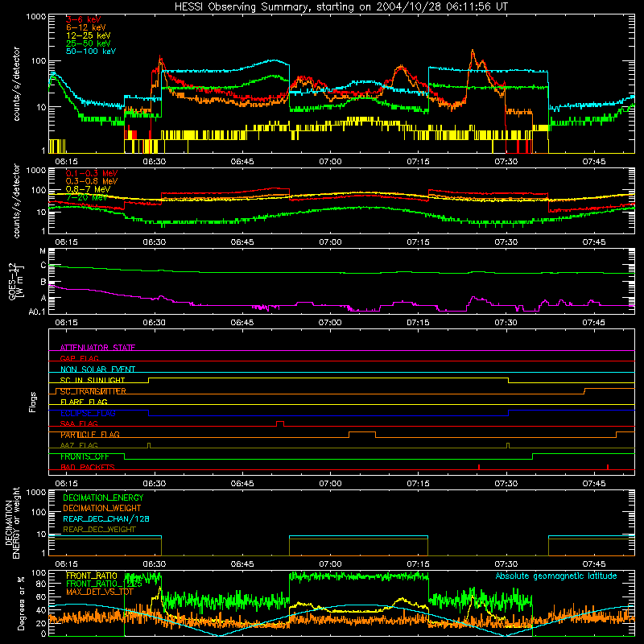Screen dimensions: 644x644
Task: Click the 0.8-7 MeV legend label
Action: tap(88, 189)
